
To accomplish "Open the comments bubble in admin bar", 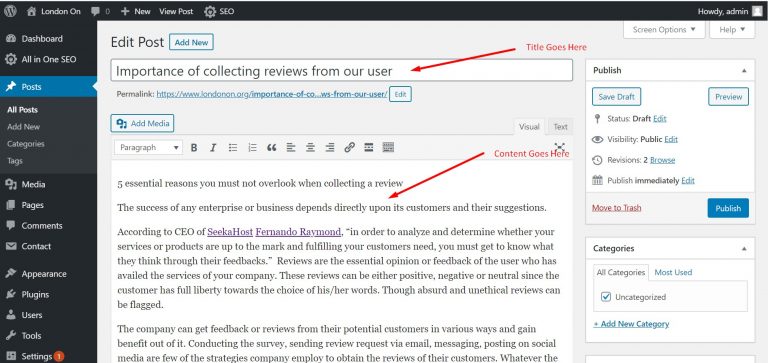I will (x=100, y=11).
